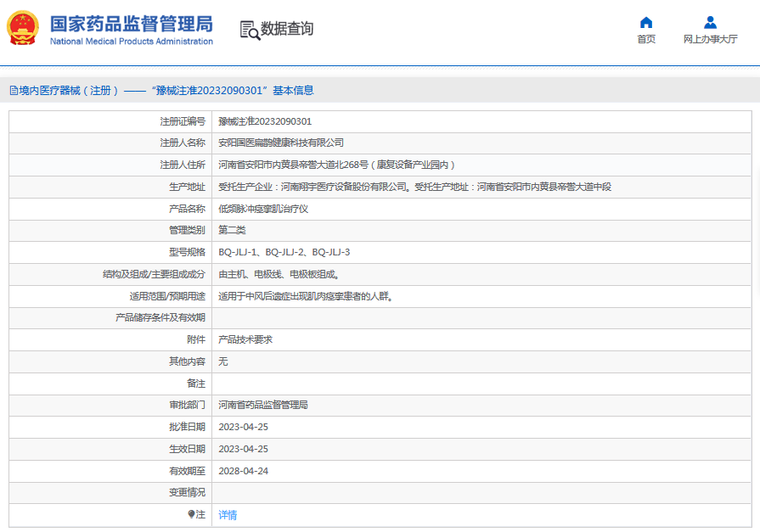Click the 数据查询 magnifier document icon
The image size is (760, 532).
point(250,30)
